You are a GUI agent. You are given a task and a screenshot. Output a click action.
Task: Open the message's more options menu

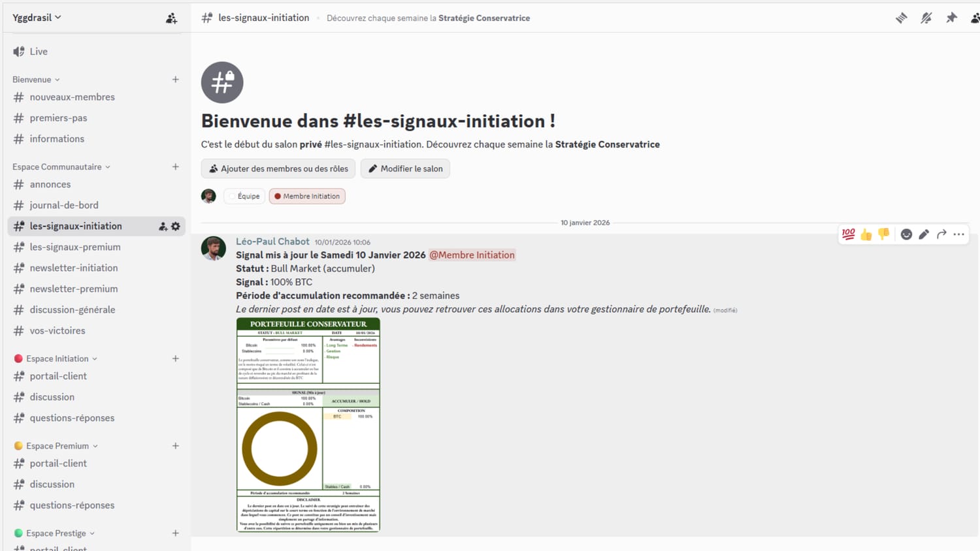[x=959, y=234]
